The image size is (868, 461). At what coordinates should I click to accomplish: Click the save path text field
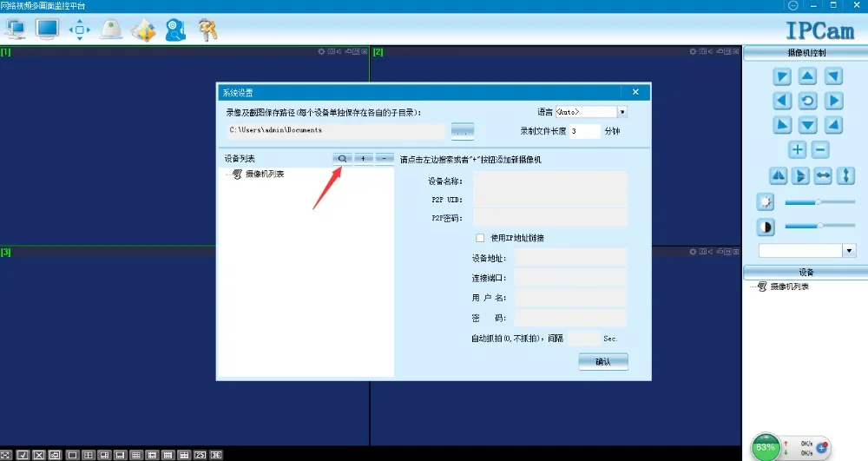(336, 130)
